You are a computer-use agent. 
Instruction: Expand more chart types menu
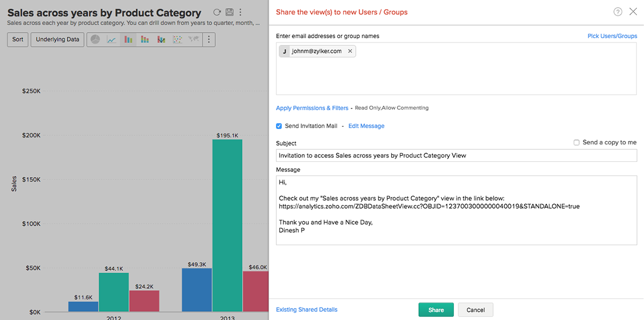pyautogui.click(x=209, y=39)
